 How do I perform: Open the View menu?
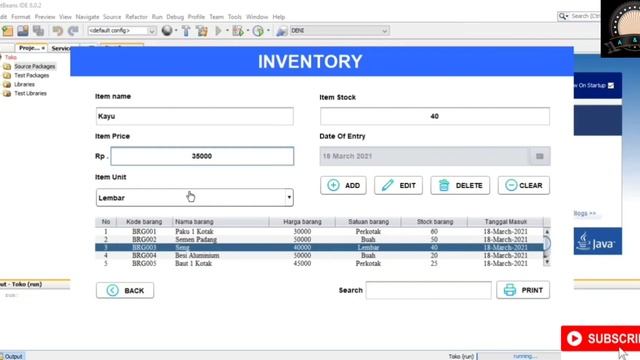click(65, 17)
